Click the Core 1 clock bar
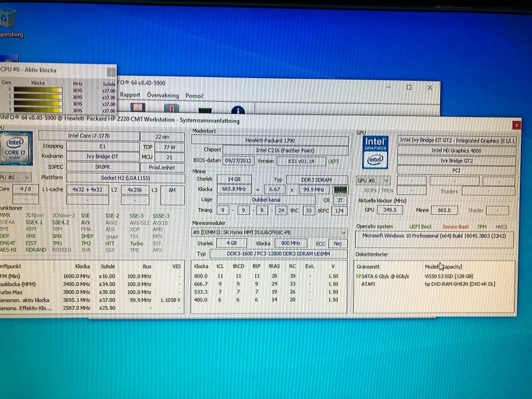532x399 pixels. click(x=38, y=96)
